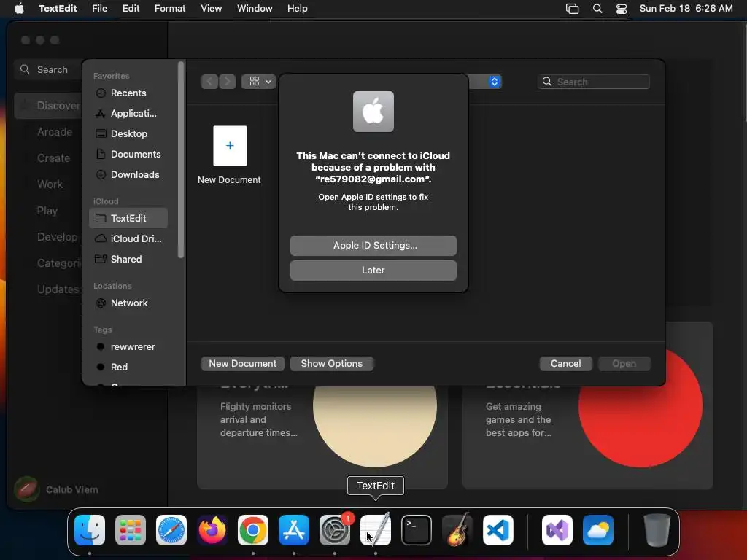Open the Apple menu

[x=19, y=9]
